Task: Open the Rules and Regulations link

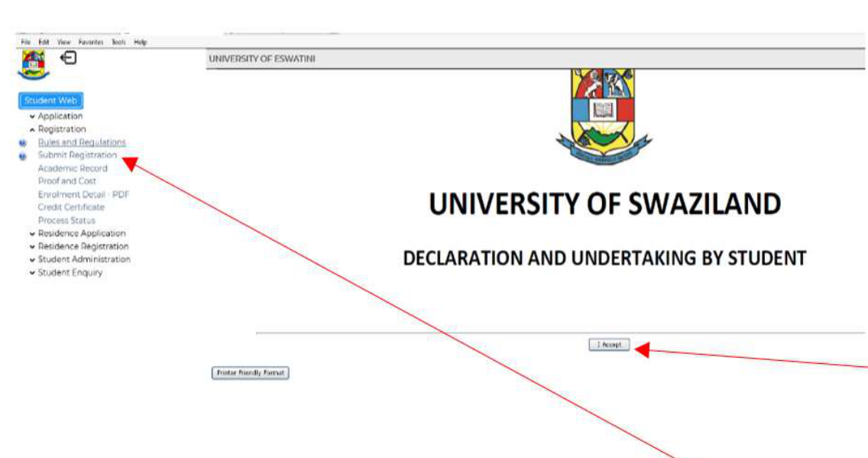Action: [82, 142]
